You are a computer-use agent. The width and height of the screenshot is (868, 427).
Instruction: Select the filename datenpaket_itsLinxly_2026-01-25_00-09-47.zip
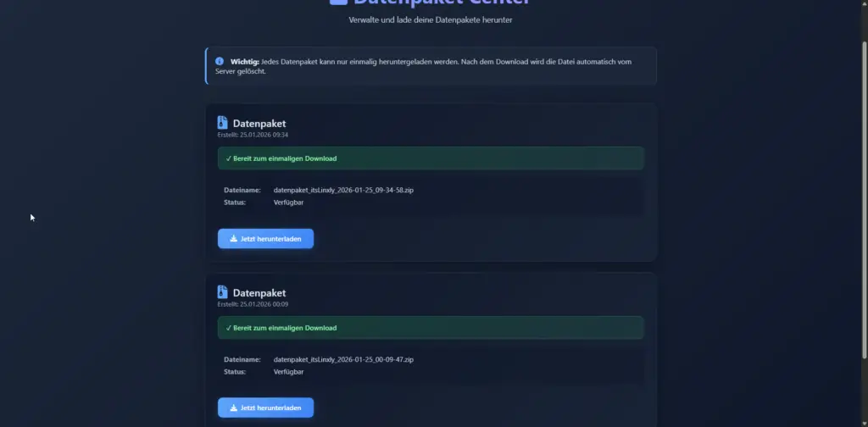(343, 359)
